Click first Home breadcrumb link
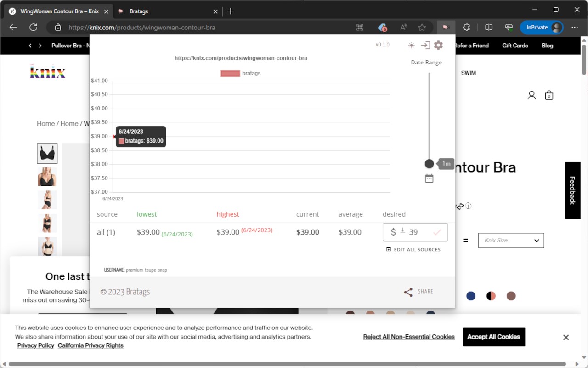Image resolution: width=588 pixels, height=368 pixels. click(46, 123)
